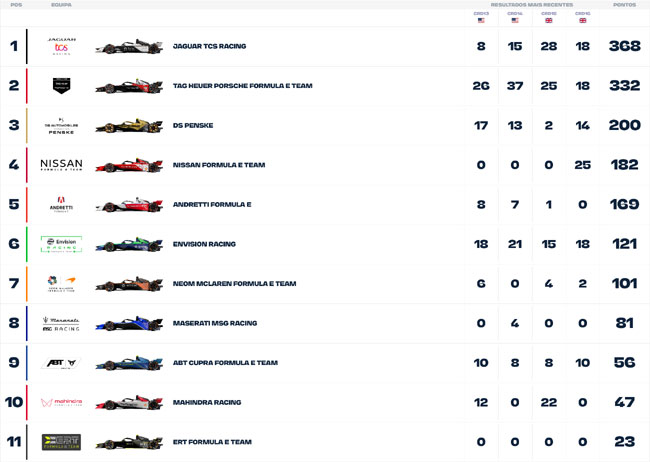Open the MAHINDRA RACING team name

(x=207, y=402)
